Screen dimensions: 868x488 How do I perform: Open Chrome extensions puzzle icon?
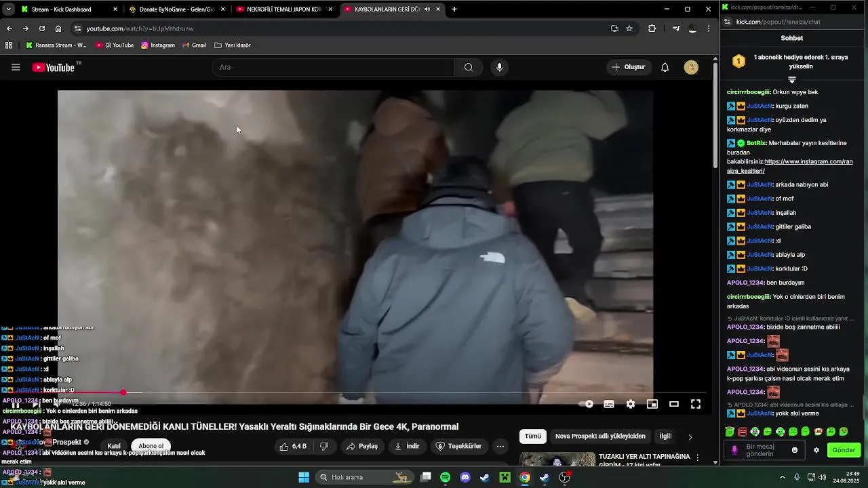pyautogui.click(x=652, y=28)
